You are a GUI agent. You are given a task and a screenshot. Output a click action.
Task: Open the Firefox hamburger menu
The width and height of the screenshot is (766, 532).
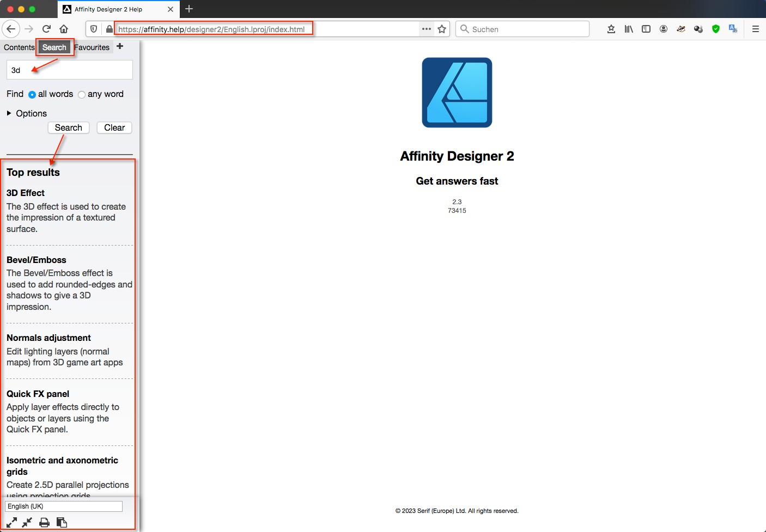[756, 29]
